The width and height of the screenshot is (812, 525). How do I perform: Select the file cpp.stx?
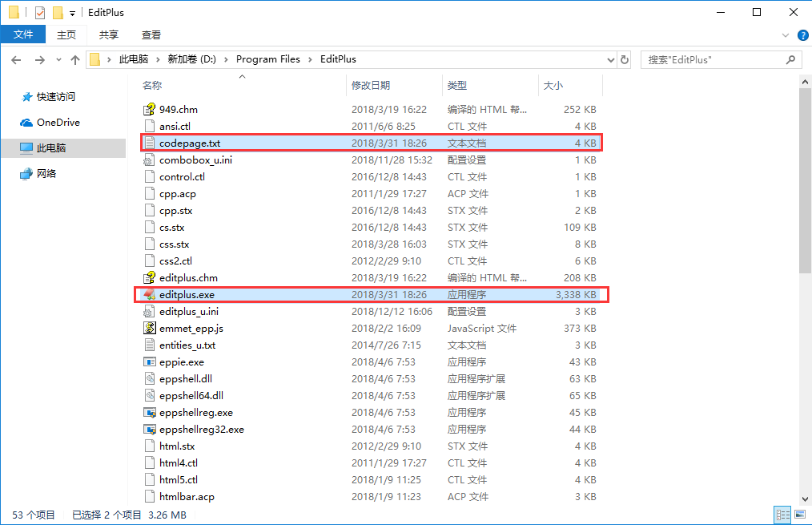click(x=371, y=211)
